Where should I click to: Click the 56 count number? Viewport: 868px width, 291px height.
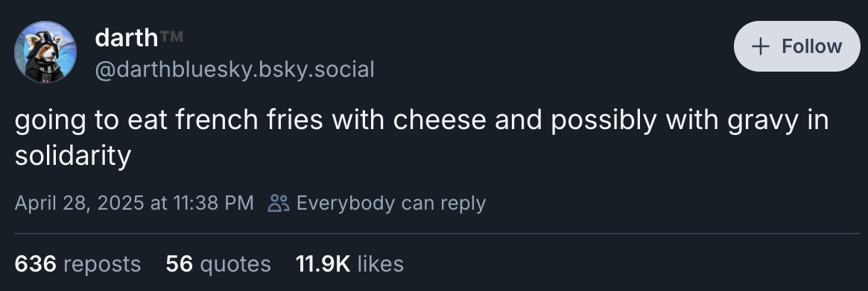tap(180, 264)
